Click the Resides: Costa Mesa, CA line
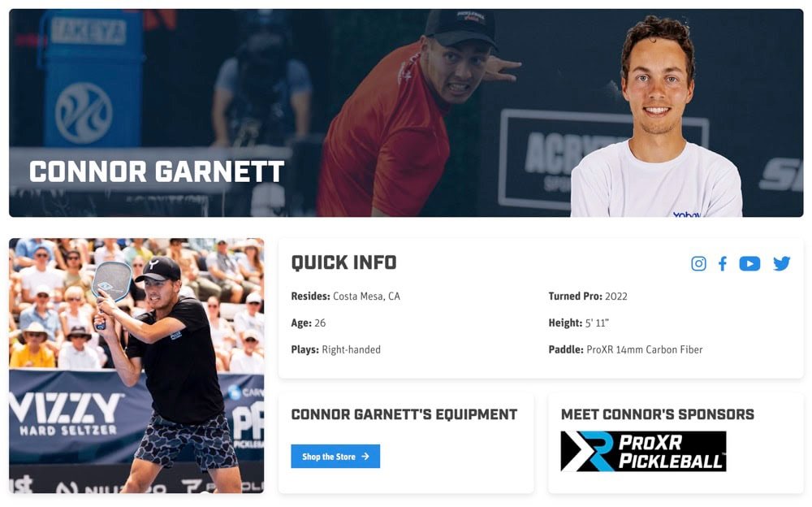This screenshot has width=812, height=507. [345, 296]
